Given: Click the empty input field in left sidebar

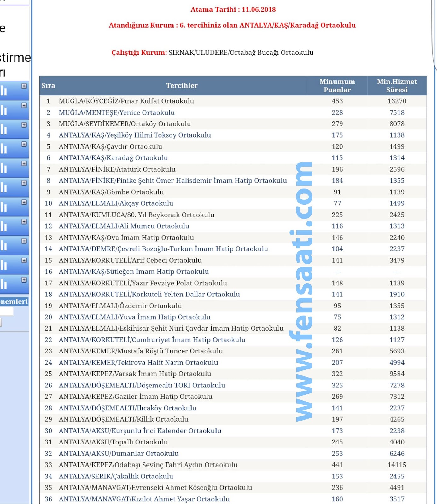Looking at the screenshot, I should click(6, 311).
